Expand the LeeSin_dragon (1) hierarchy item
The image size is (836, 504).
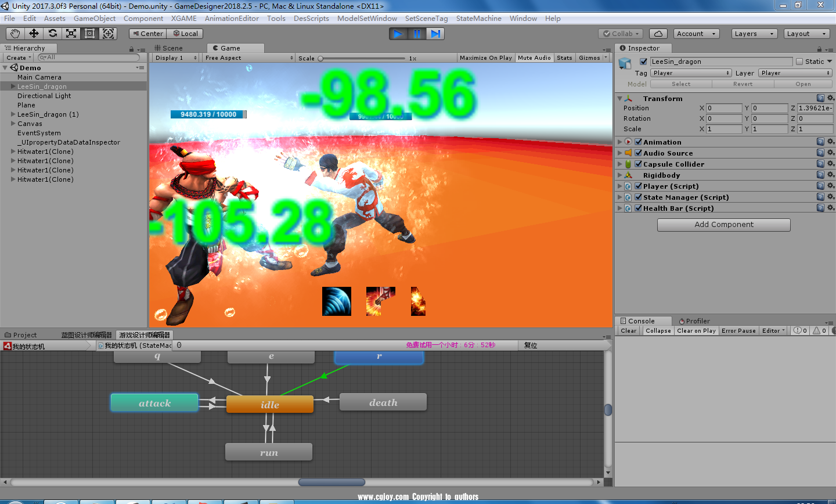[x=13, y=114]
